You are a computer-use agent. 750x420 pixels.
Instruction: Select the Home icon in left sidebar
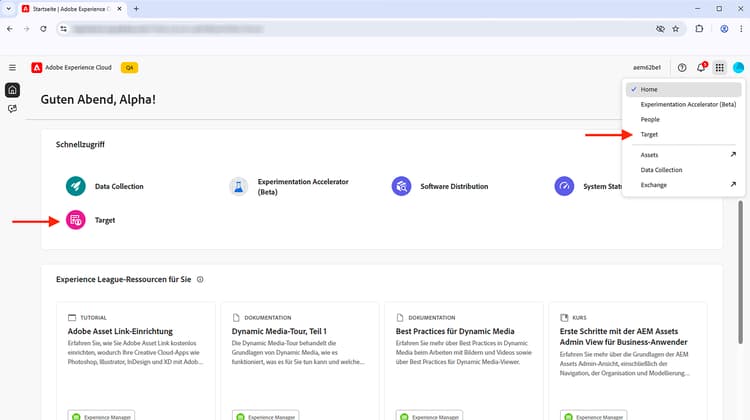point(12,90)
